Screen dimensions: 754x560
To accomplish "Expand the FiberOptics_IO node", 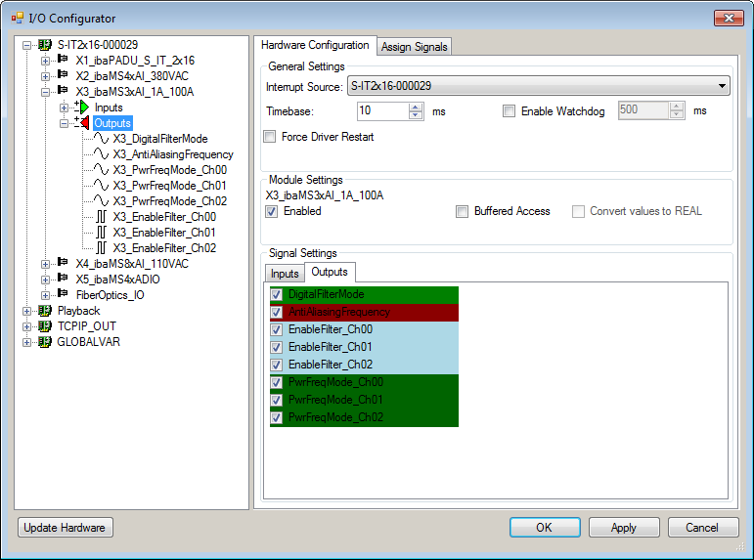I will (45, 295).
